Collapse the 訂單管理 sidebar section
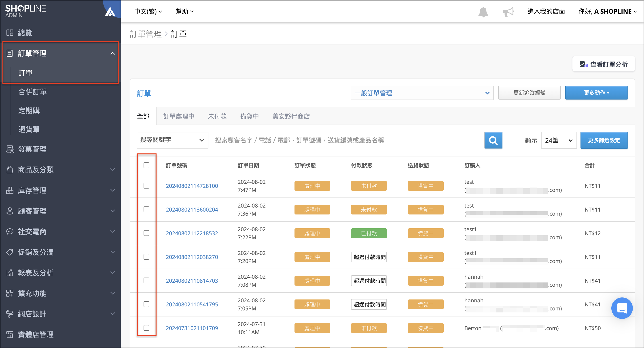This screenshot has height=348, width=644. coord(113,53)
